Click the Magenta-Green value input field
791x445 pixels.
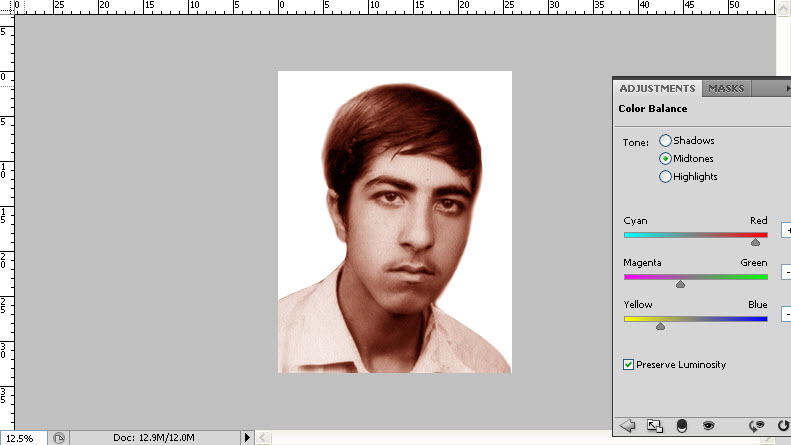click(786, 272)
